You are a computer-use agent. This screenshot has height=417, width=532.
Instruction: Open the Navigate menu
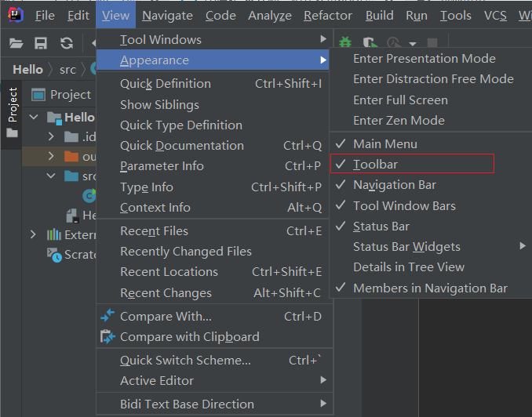point(168,15)
